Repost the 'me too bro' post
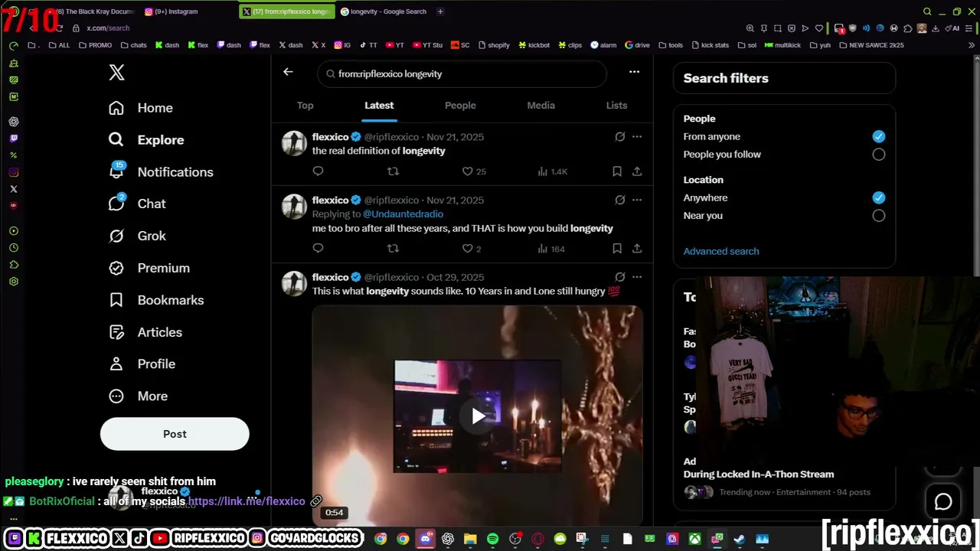The height and width of the screenshot is (551, 980). pos(394,248)
